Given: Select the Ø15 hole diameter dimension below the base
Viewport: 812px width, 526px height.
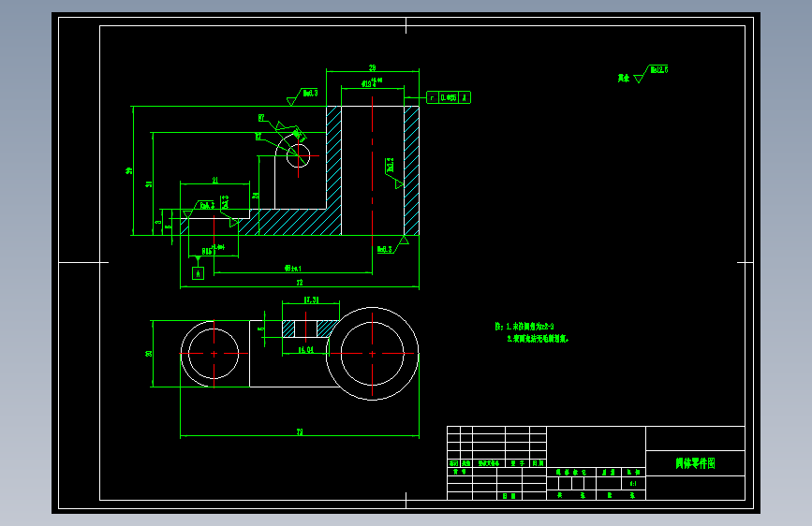Looking at the screenshot, I should [213, 251].
